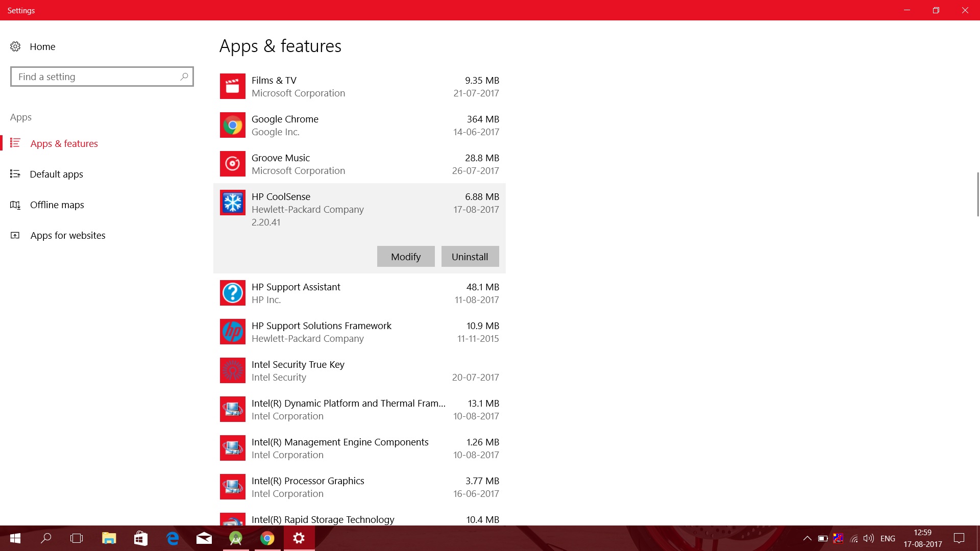Click the vertical scrollbar thumb
980x551 pixels.
(x=978, y=194)
